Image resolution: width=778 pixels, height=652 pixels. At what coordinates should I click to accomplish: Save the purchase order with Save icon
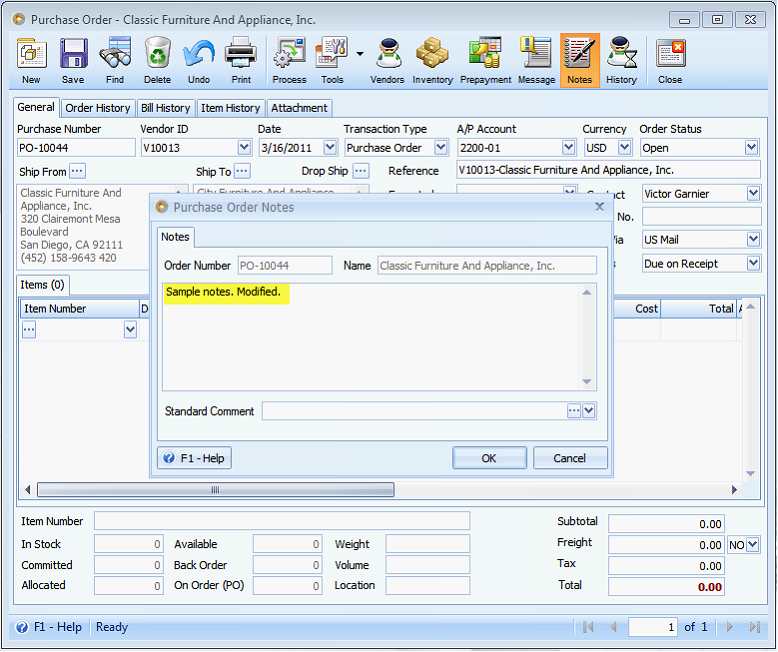73,61
